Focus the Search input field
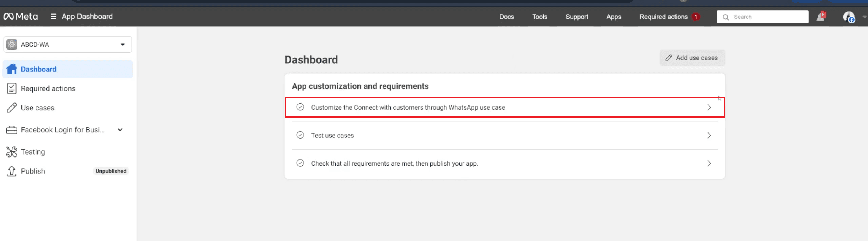This screenshot has width=868, height=241. coord(762,17)
